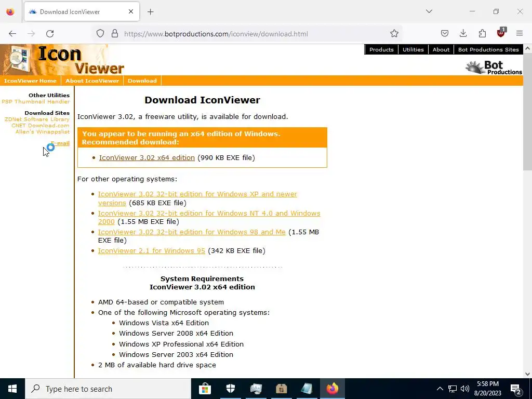Click the site padlock security icon

tap(115, 34)
